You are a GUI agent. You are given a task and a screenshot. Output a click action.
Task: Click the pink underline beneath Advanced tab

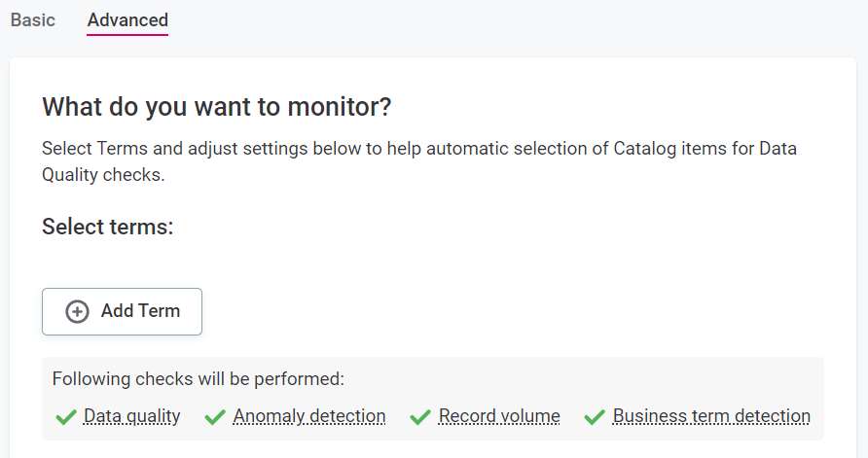tap(127, 35)
